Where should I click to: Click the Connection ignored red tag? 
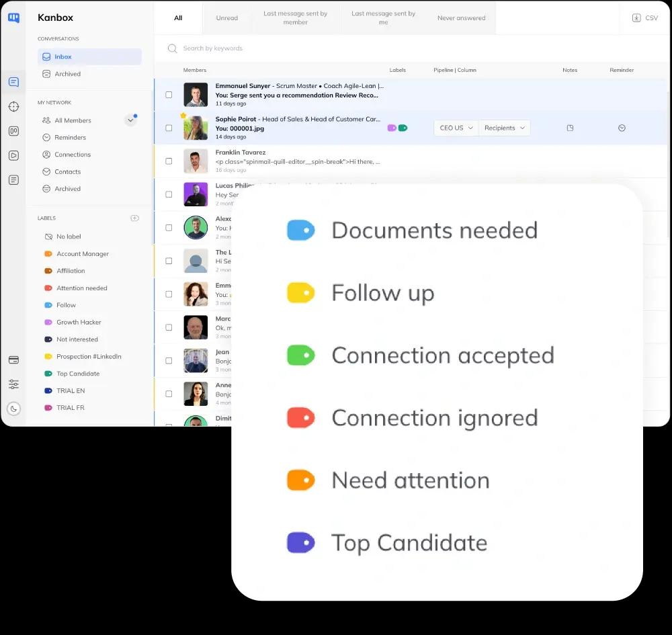click(x=301, y=418)
